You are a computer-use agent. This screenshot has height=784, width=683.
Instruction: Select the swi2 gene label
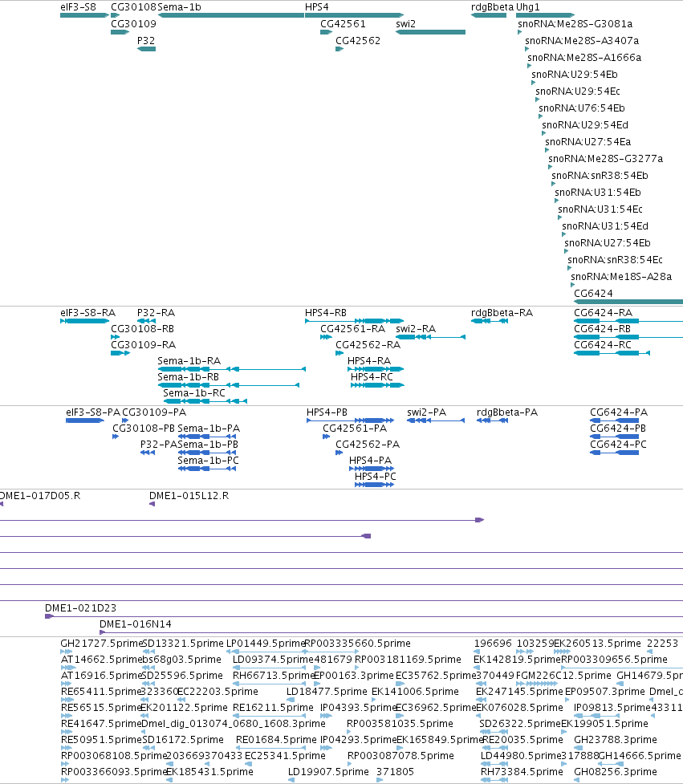405,24
